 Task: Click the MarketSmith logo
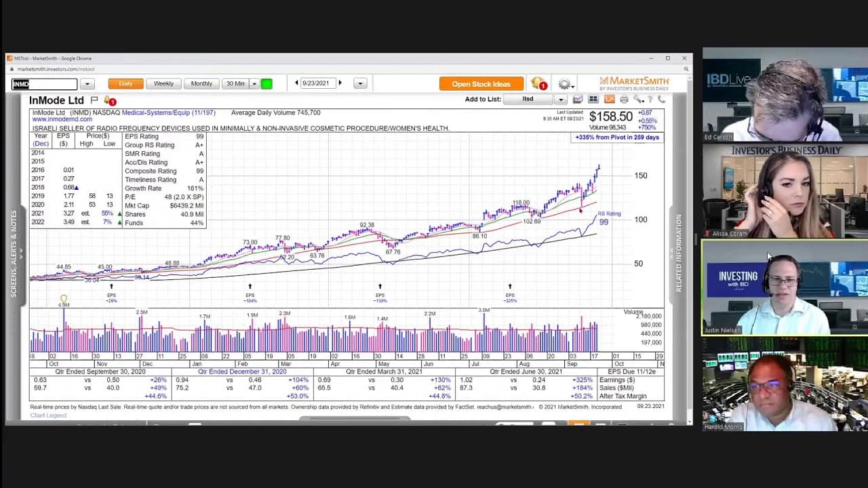(634, 83)
